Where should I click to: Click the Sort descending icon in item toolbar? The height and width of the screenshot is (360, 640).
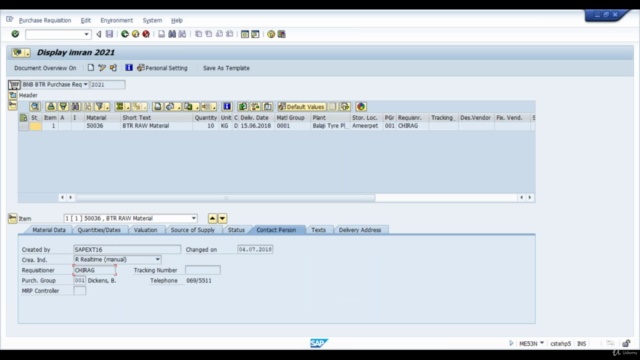tap(63, 107)
